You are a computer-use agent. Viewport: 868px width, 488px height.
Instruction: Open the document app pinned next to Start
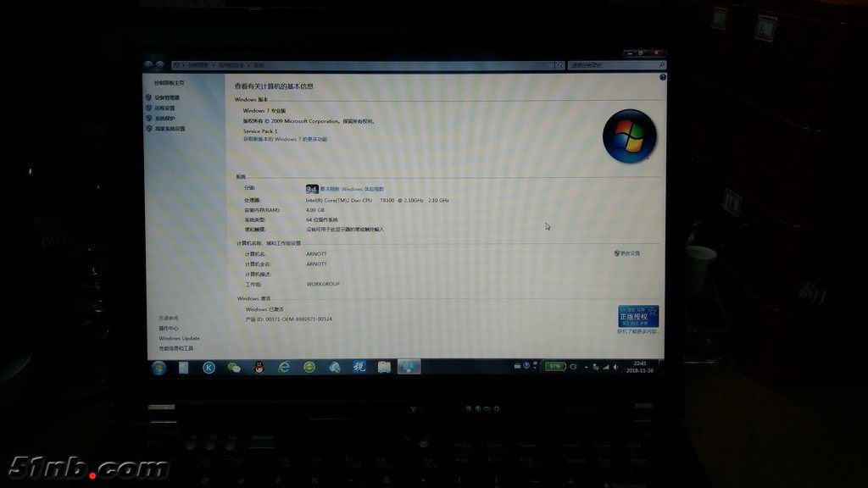[184, 368]
